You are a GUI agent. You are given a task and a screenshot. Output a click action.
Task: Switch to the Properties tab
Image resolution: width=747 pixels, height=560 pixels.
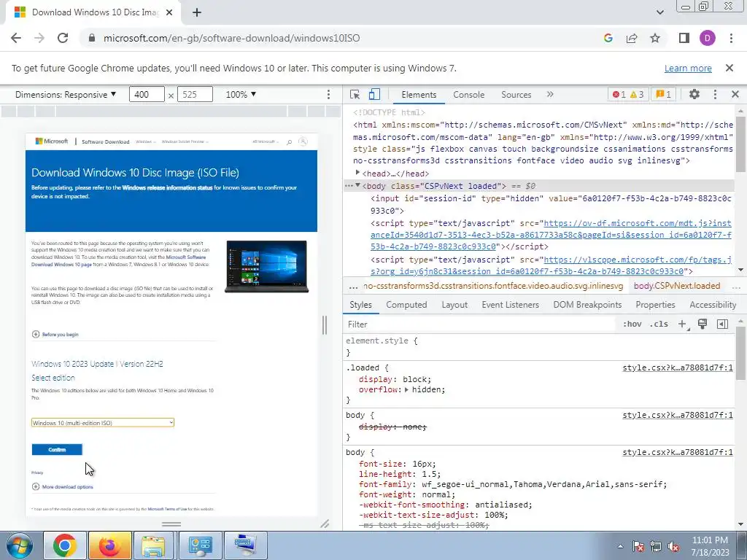[x=655, y=305]
